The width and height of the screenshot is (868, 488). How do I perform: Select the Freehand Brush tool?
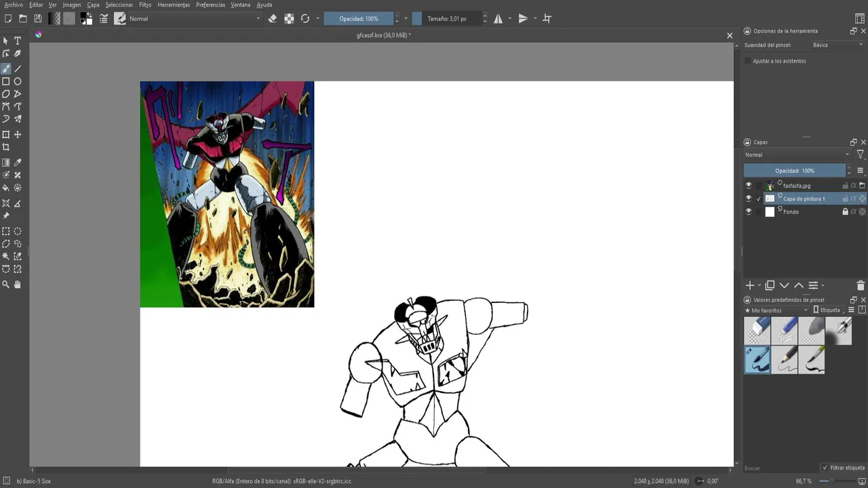(6, 68)
